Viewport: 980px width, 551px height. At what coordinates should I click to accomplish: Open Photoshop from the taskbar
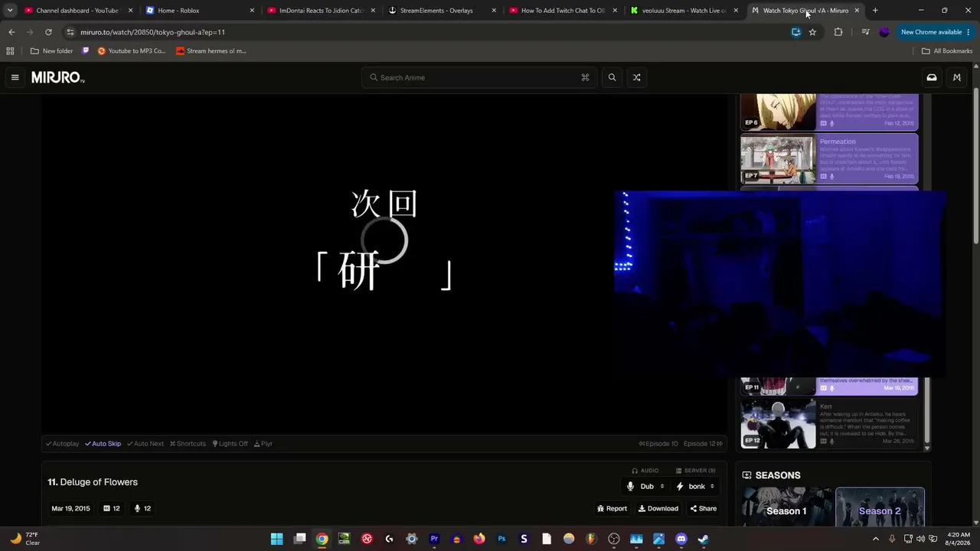(x=501, y=539)
